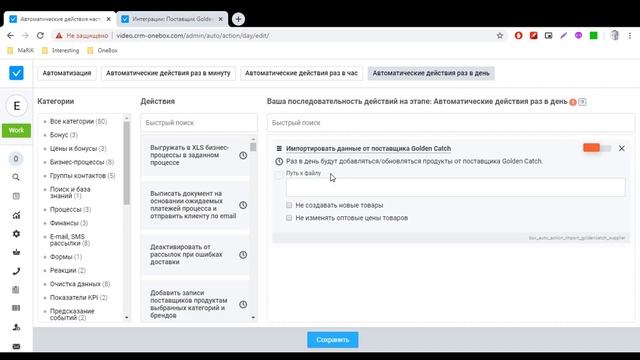Switch to actions once per hour tab
This screenshot has height=360, width=640.
tap(301, 73)
